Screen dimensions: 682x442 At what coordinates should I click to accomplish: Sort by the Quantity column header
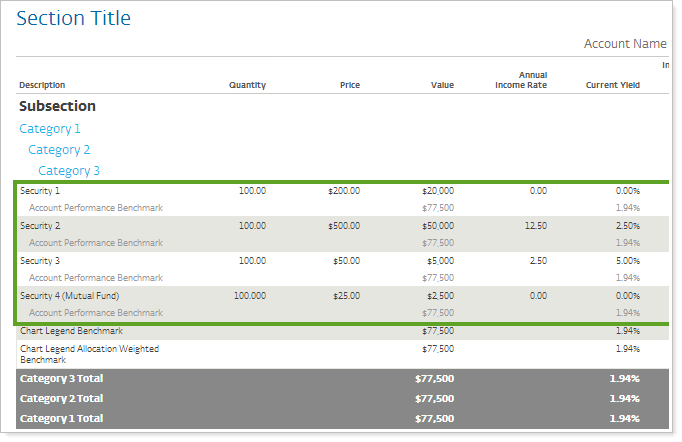[x=247, y=86]
